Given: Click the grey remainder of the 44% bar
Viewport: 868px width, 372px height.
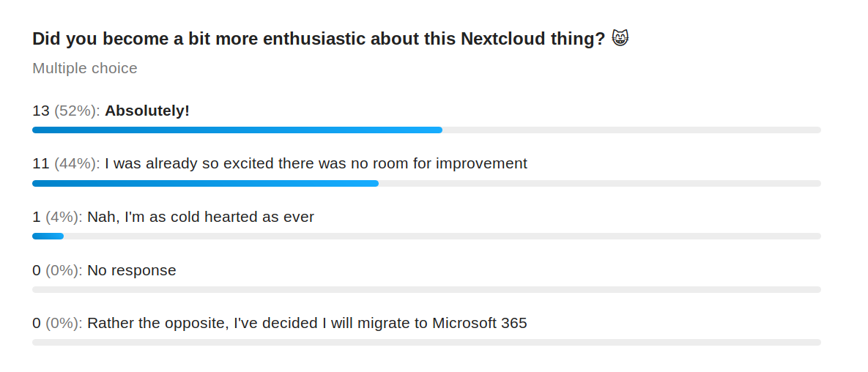Looking at the screenshot, I should click(599, 183).
